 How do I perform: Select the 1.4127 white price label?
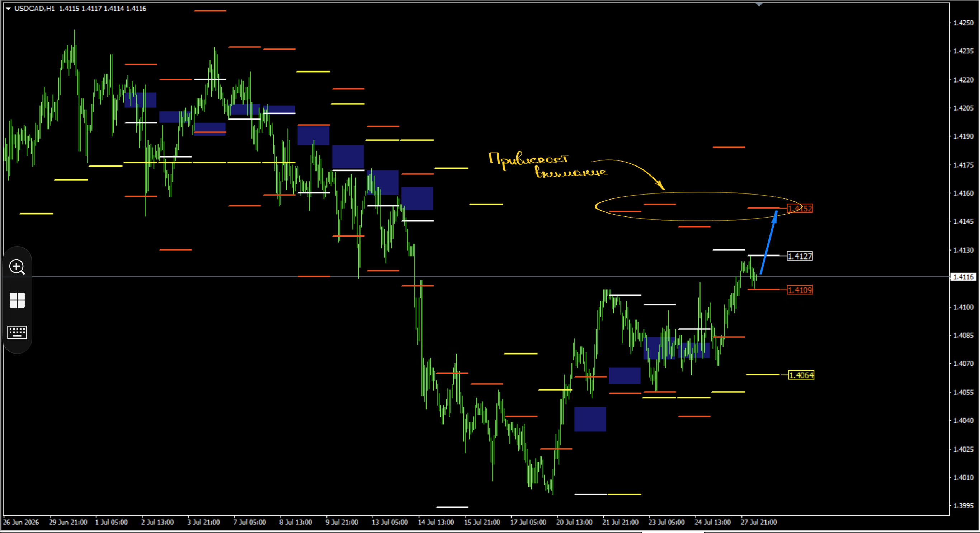pyautogui.click(x=800, y=256)
